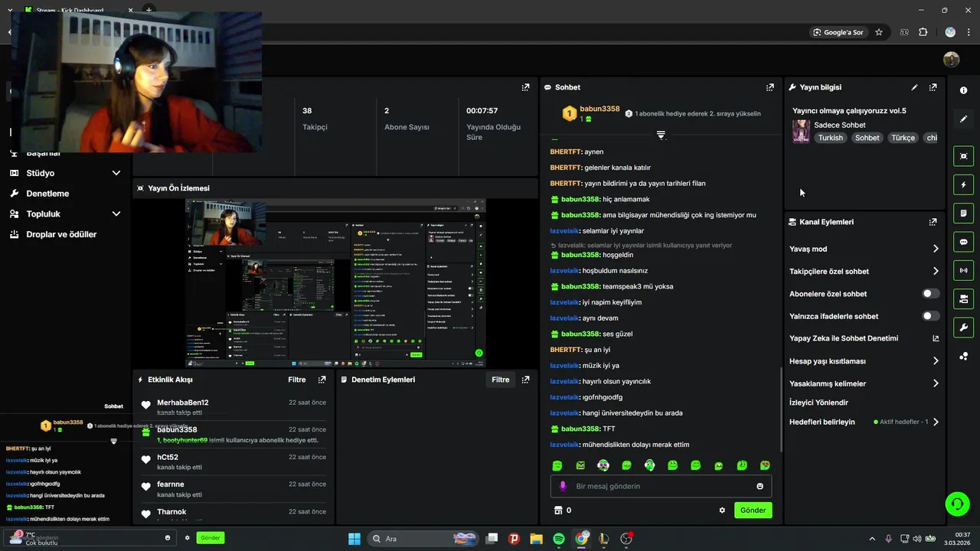The width and height of the screenshot is (980, 551).
Task: Select fearnne follow event in activity feed
Action: click(234, 489)
